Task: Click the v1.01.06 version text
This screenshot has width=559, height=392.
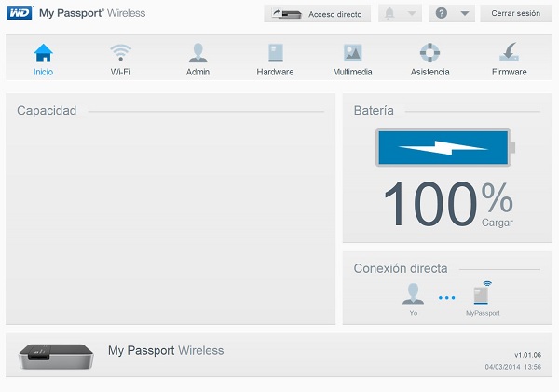Action: (527, 355)
